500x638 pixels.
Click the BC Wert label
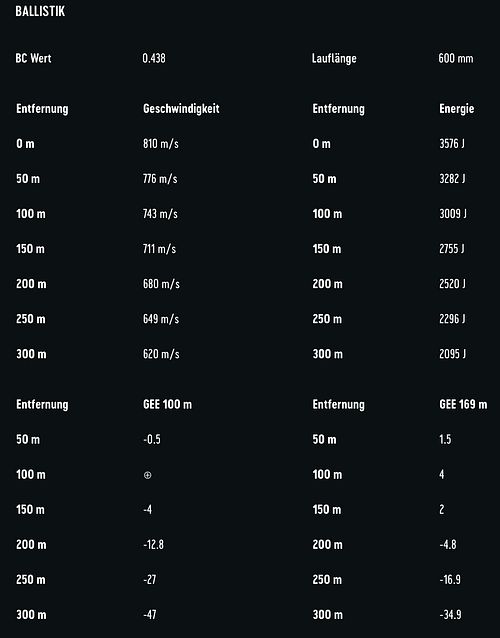33,58
